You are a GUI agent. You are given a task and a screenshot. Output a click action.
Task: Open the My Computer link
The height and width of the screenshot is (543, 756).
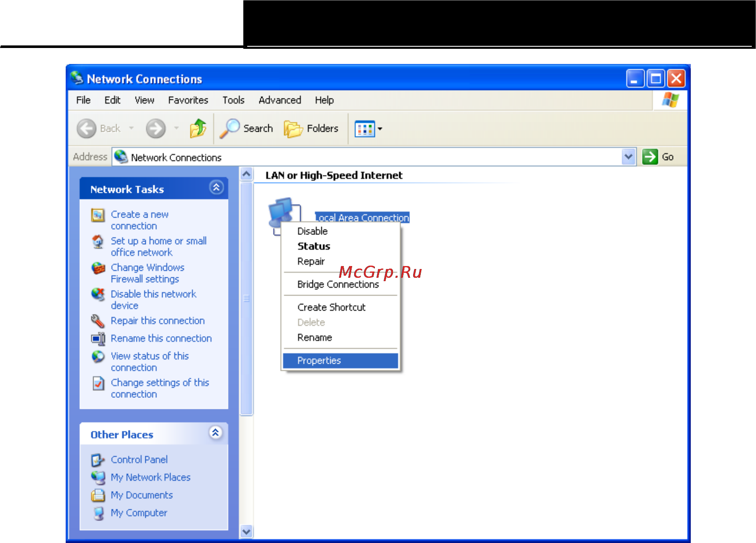139,513
